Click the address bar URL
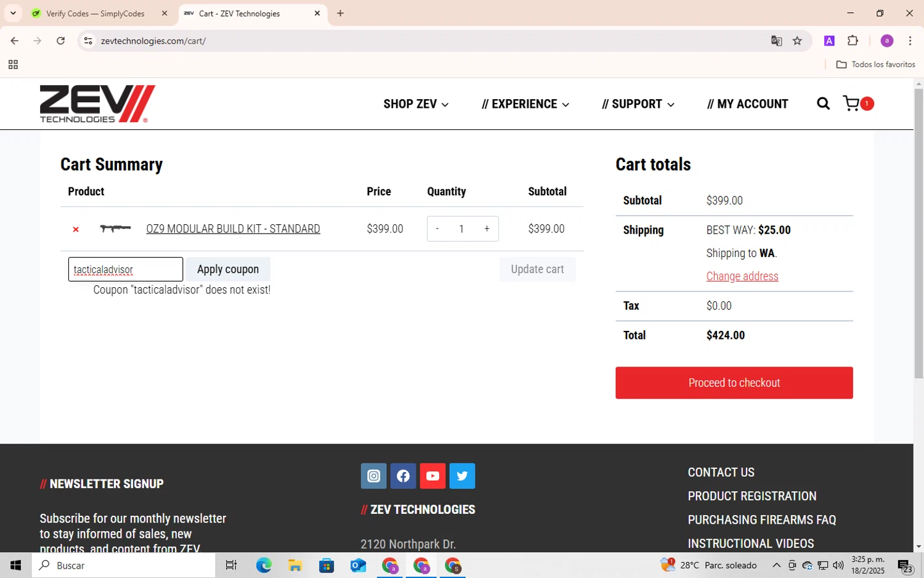This screenshot has height=578, width=924. tap(153, 41)
